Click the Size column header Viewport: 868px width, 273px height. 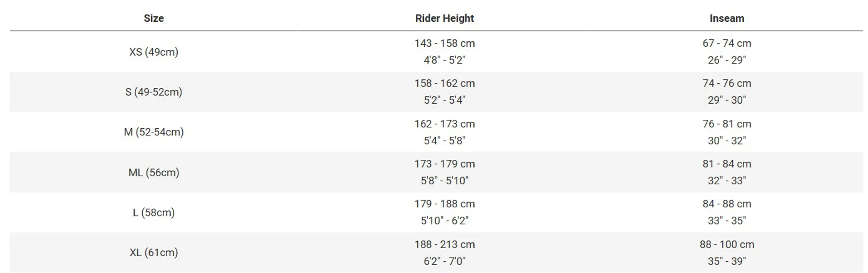(x=154, y=19)
